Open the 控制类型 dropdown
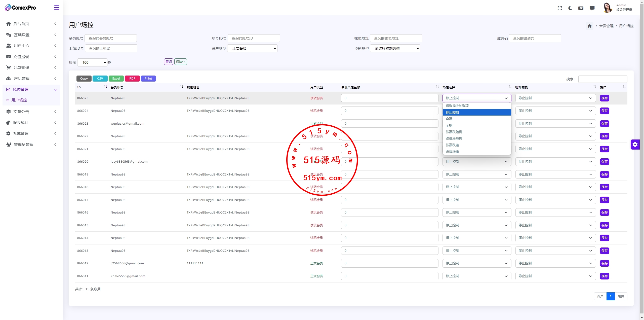Image resolution: width=644 pixels, height=320 pixels. [395, 48]
